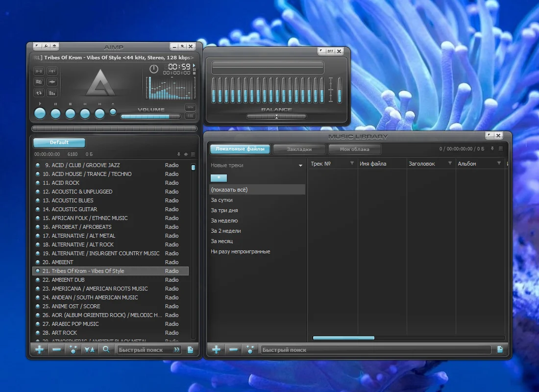
Task: Click plus icon to add files to library
Action: click(x=216, y=350)
